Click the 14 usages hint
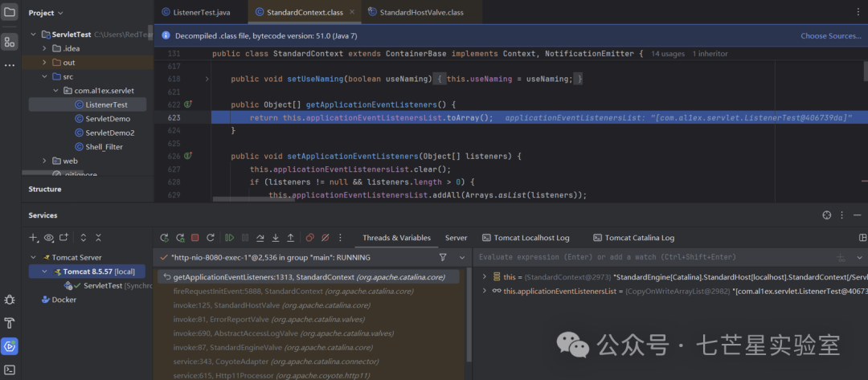Screen dimensions: 868x380 pos(668,54)
